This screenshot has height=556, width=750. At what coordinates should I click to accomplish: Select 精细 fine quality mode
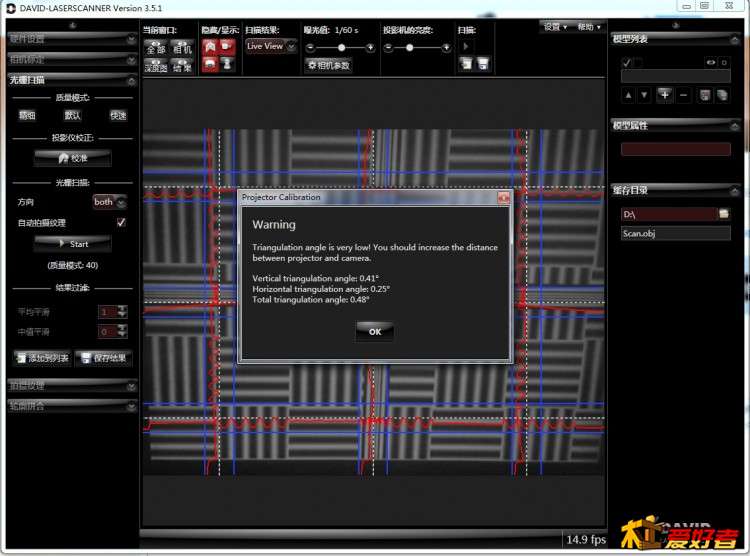point(27,115)
